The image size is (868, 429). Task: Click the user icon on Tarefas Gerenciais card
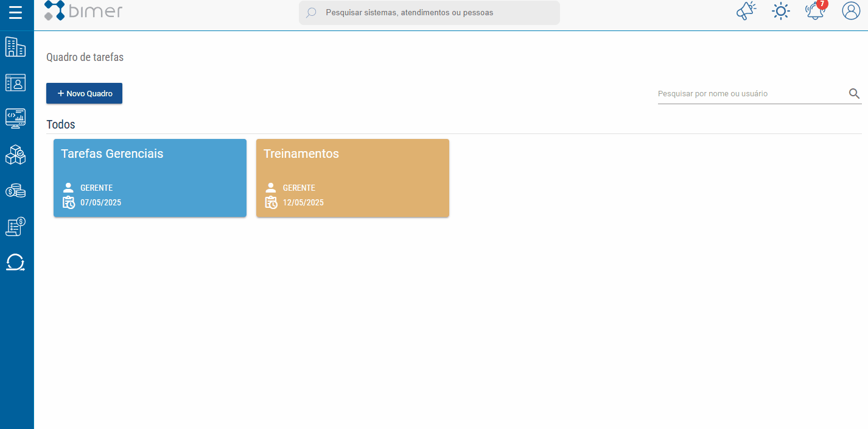pyautogui.click(x=68, y=188)
